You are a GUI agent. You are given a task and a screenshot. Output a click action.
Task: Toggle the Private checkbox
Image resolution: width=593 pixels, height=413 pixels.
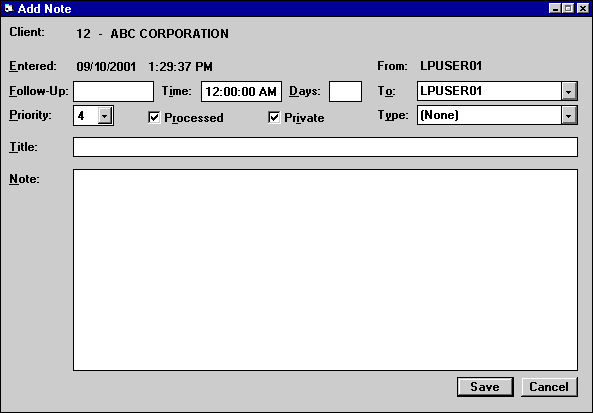coord(274,118)
